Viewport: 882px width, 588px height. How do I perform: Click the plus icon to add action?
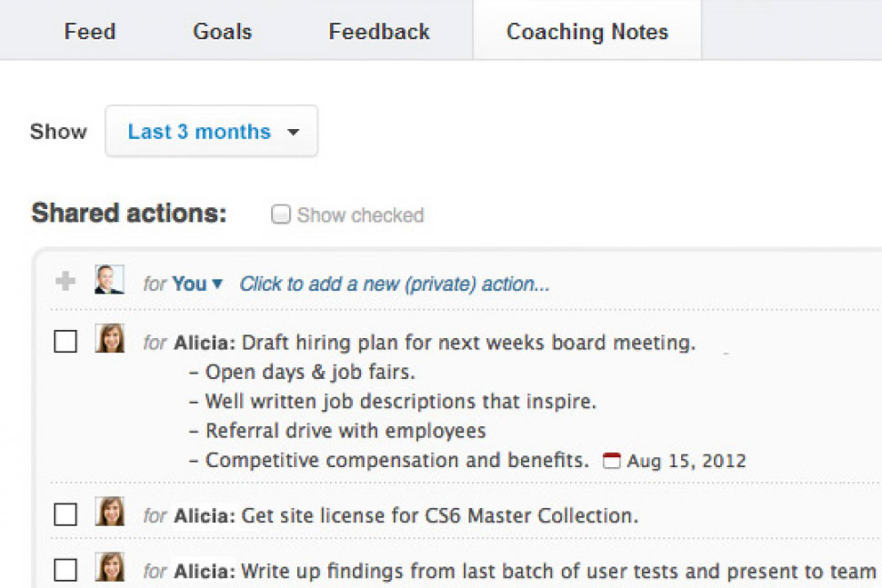coord(65,282)
